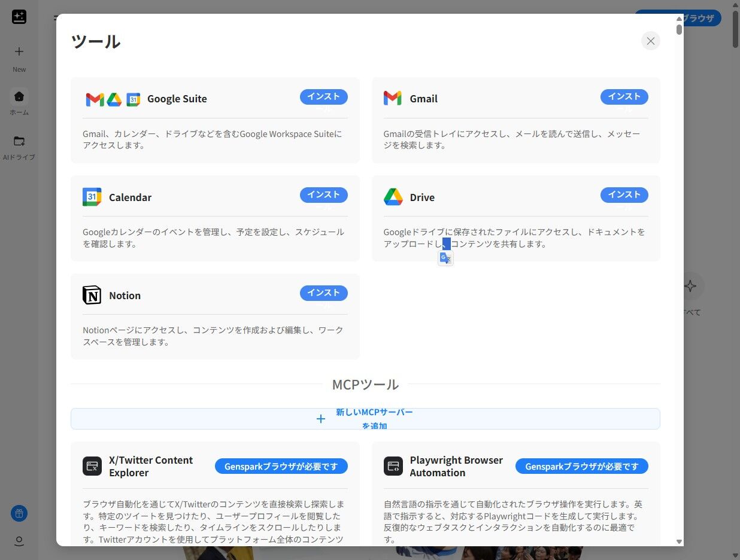Click the plus icon in the add-MCP-server bar
The image size is (740, 560).
(x=321, y=419)
